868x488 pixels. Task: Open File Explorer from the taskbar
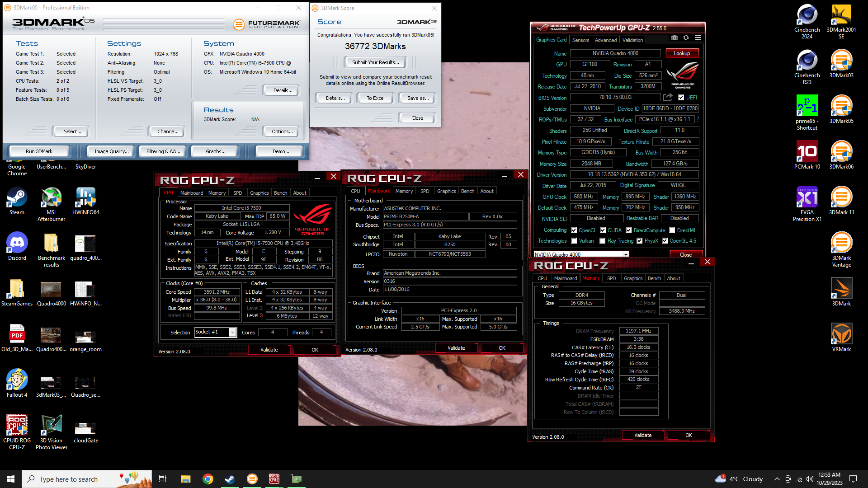point(185,479)
